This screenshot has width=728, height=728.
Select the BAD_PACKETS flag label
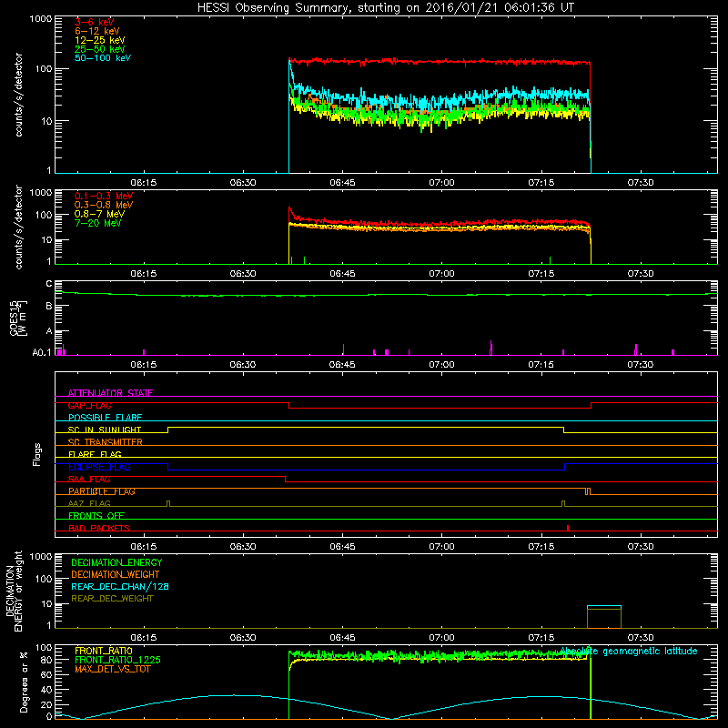pyautogui.click(x=99, y=528)
